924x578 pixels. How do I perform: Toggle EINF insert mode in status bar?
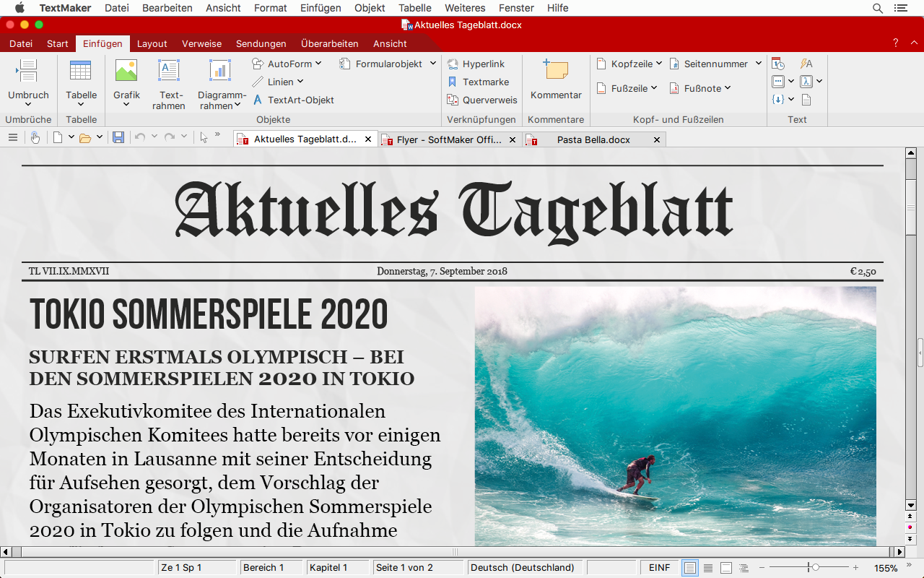pos(659,568)
